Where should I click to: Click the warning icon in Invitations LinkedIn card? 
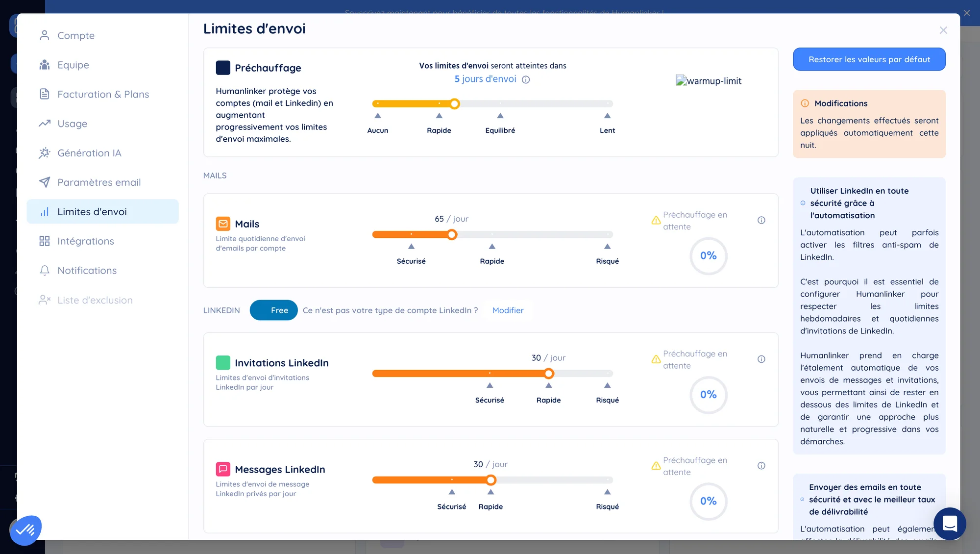656,360
